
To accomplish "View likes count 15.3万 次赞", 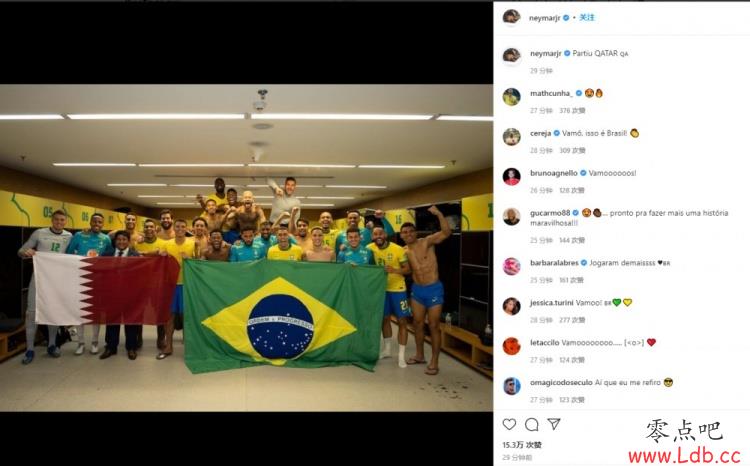I will pos(522,445).
